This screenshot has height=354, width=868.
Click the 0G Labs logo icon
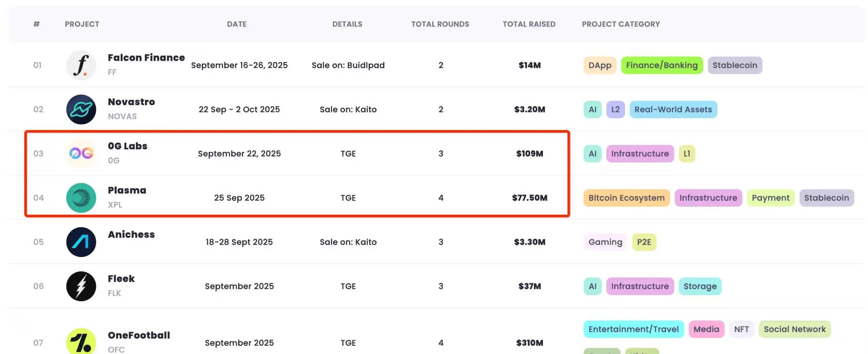pos(81,153)
